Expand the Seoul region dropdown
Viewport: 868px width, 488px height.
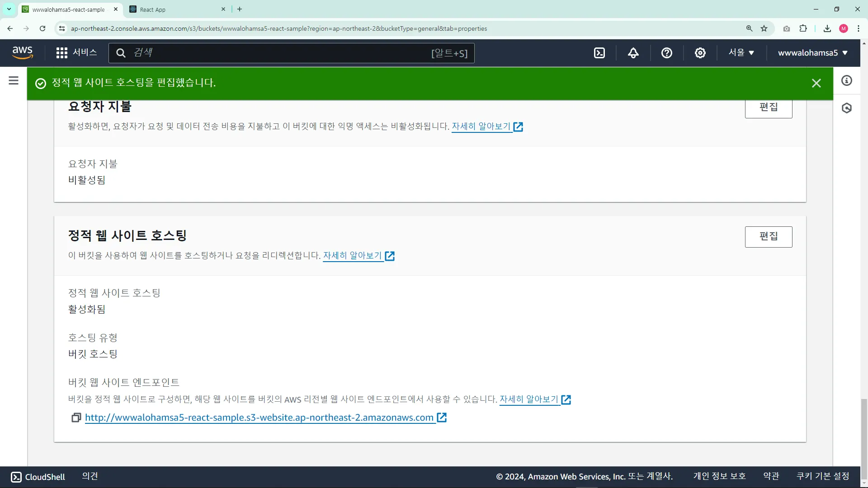coord(741,53)
